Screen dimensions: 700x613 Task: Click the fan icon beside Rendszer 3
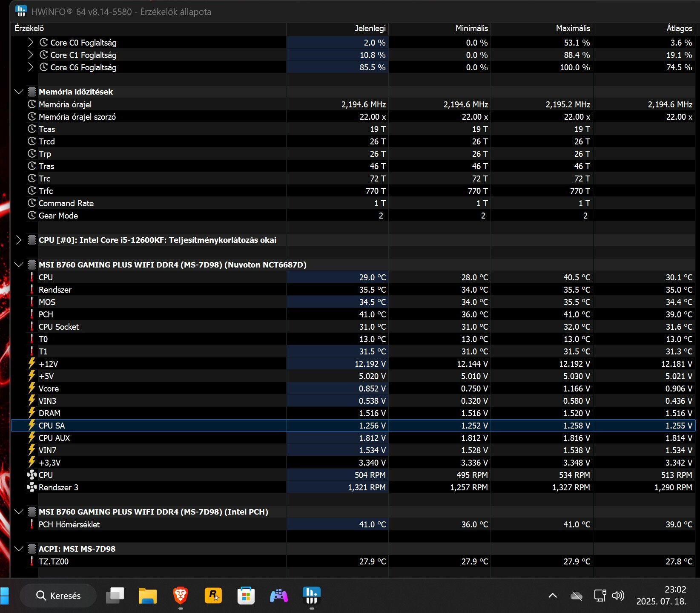pos(32,487)
